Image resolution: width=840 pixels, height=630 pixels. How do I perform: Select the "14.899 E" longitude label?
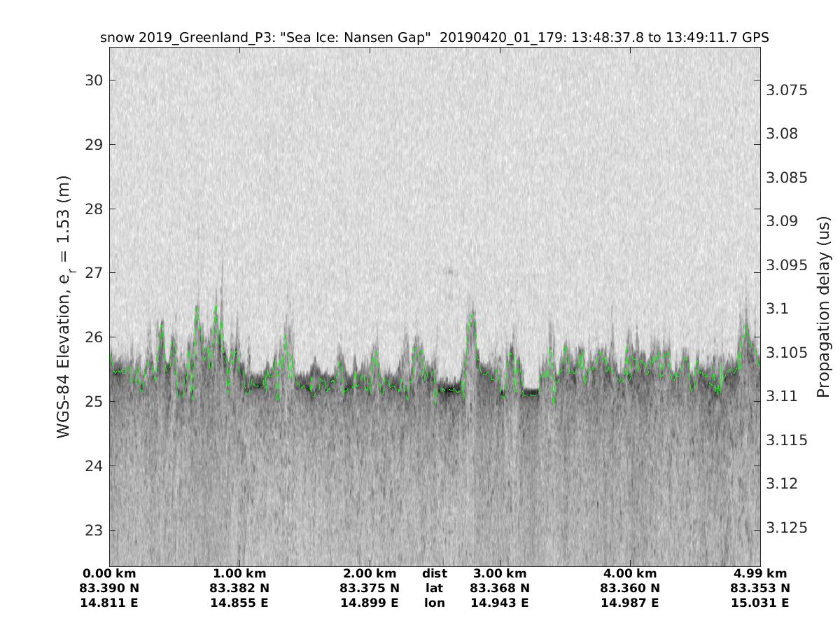pyautogui.click(x=370, y=603)
